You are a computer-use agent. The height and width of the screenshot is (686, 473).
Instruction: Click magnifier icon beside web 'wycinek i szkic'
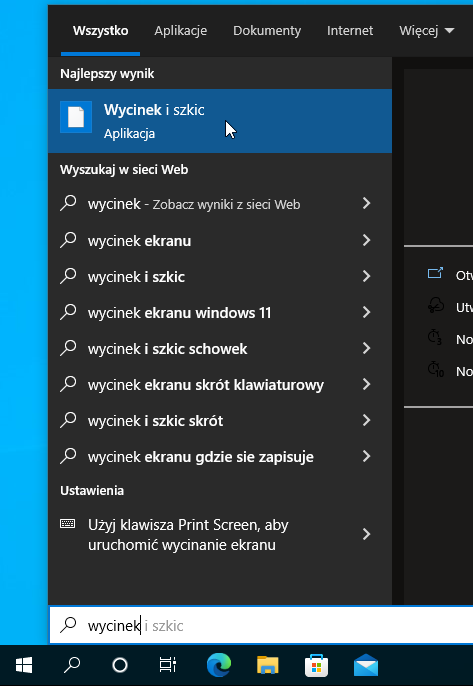pyautogui.click(x=68, y=276)
